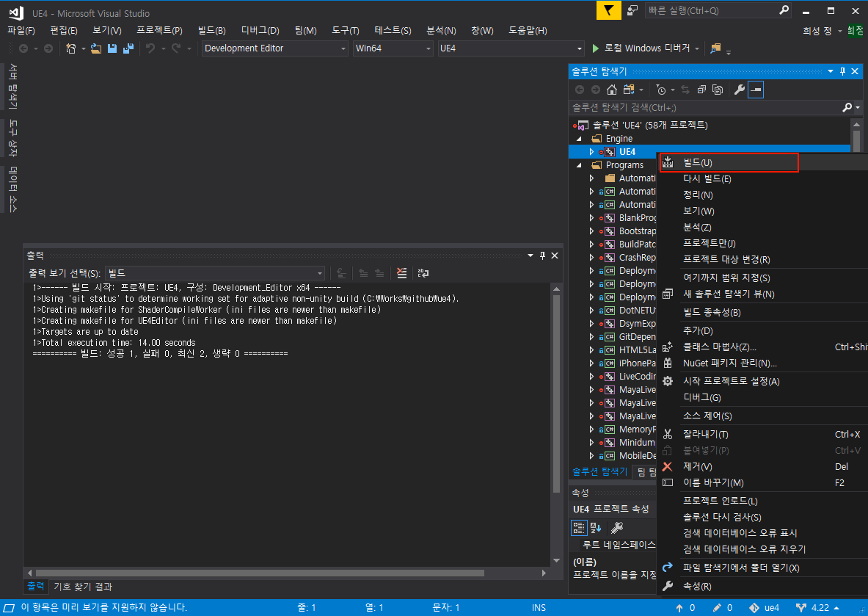Open the yellow notifications flag icon
Screen dimensions: 868x616
click(608, 10)
